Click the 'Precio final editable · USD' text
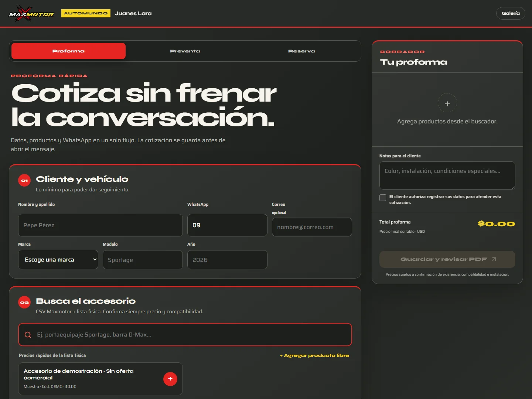Image resolution: width=532 pixels, height=399 pixels. pyautogui.click(x=402, y=232)
